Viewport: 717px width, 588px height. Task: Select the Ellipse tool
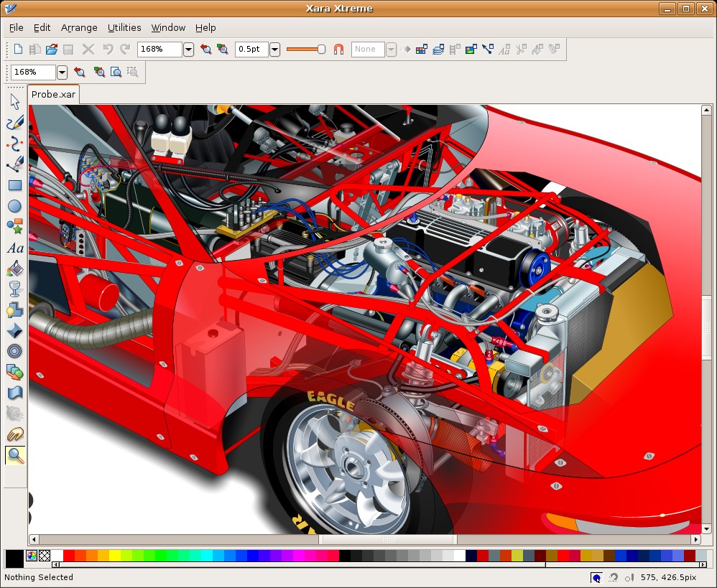[x=14, y=206]
